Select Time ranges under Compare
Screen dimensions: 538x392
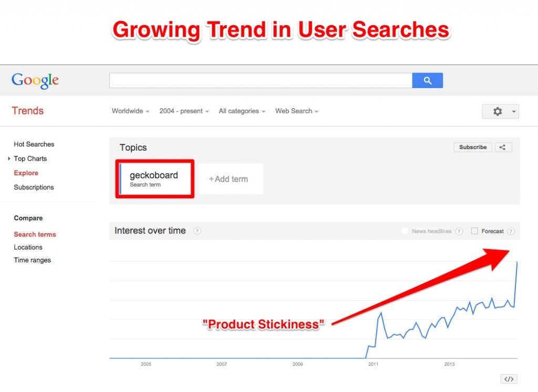pyautogui.click(x=32, y=260)
